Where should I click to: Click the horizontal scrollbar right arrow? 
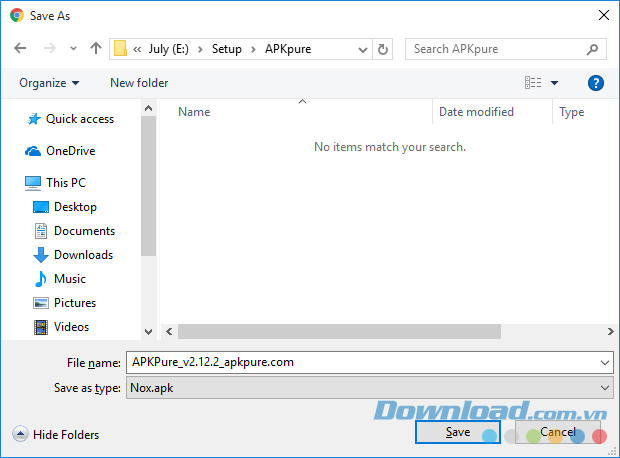point(611,331)
